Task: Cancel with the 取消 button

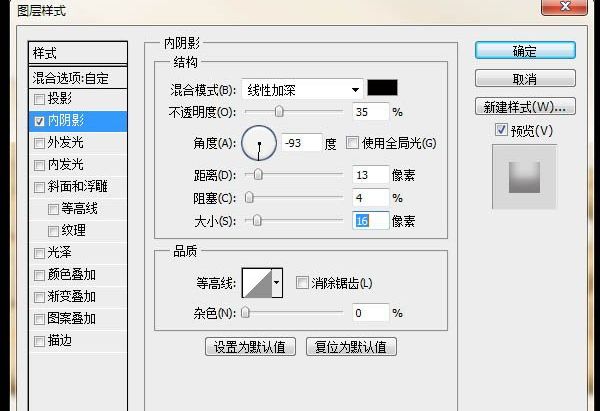Action: (525, 78)
